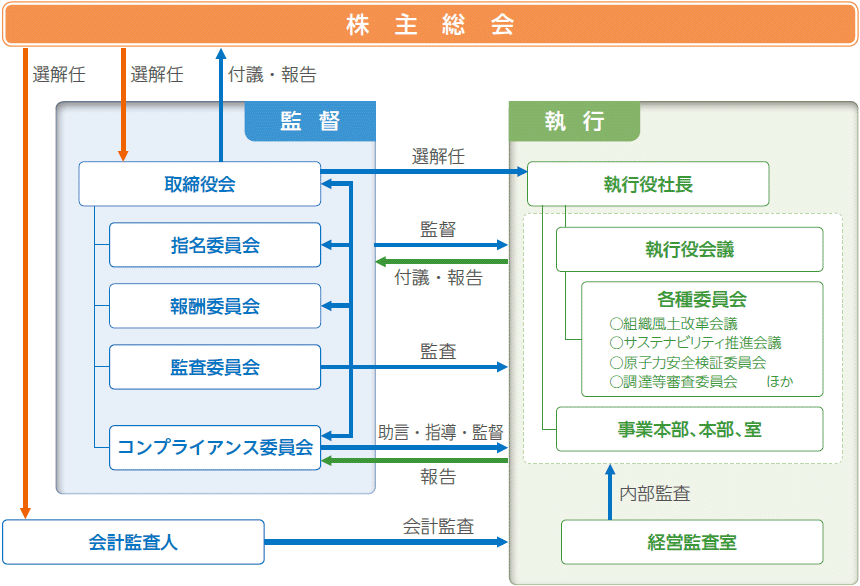Click the 経営監査室 box
The width and height of the screenshot is (860, 586).
(692, 542)
